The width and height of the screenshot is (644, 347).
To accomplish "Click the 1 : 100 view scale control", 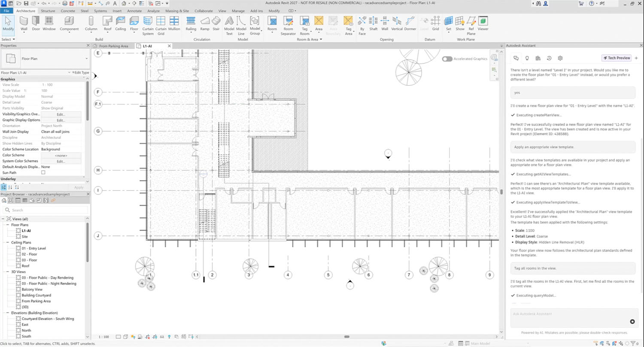I will [x=104, y=337].
